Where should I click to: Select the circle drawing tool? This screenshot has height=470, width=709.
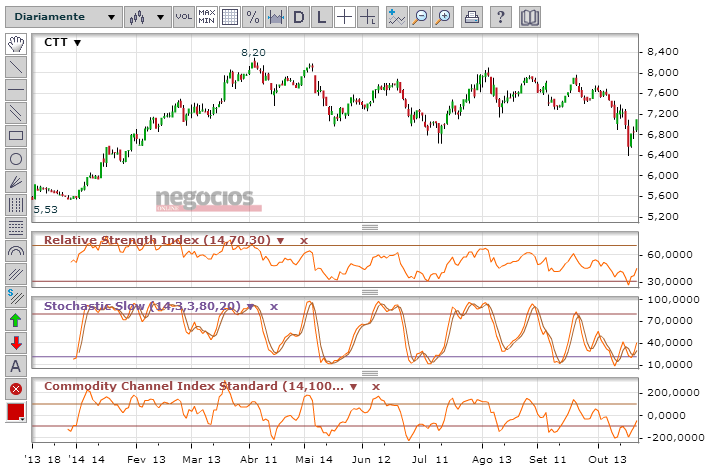[16, 159]
